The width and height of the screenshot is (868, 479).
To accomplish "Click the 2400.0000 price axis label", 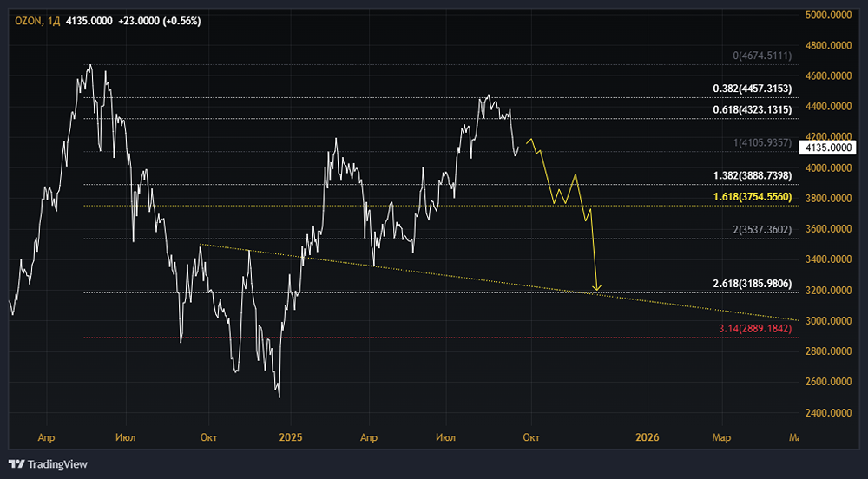I will 828,413.
